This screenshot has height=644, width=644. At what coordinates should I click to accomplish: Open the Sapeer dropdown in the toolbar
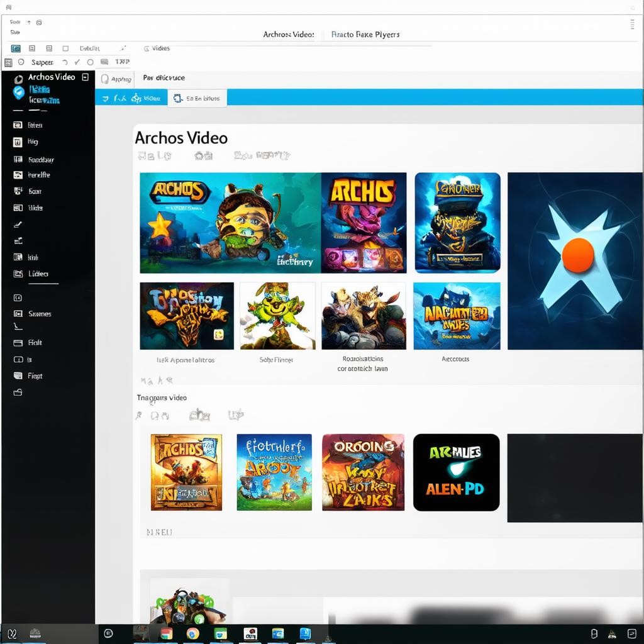tap(42, 62)
